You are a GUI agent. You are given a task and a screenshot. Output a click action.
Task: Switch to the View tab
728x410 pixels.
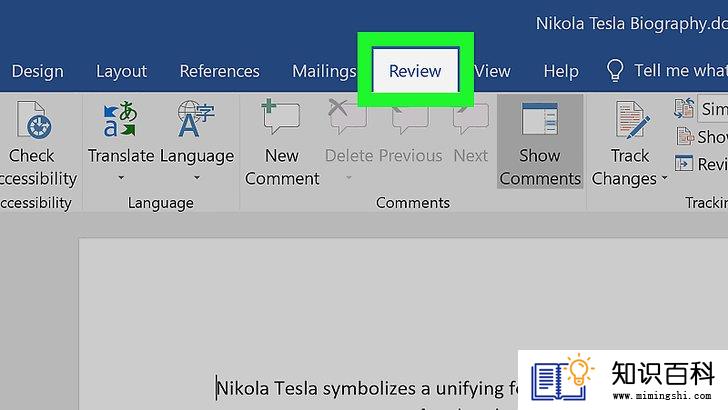pyautogui.click(x=493, y=71)
